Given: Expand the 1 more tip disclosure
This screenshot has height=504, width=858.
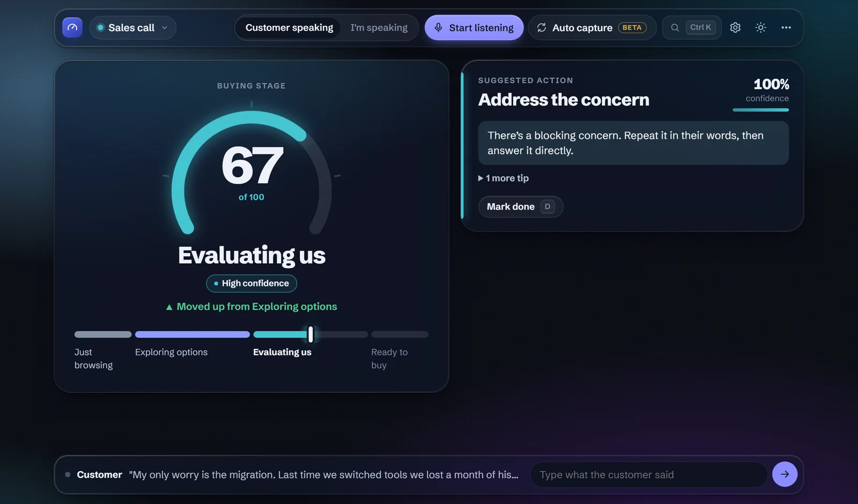Looking at the screenshot, I should pyautogui.click(x=503, y=178).
